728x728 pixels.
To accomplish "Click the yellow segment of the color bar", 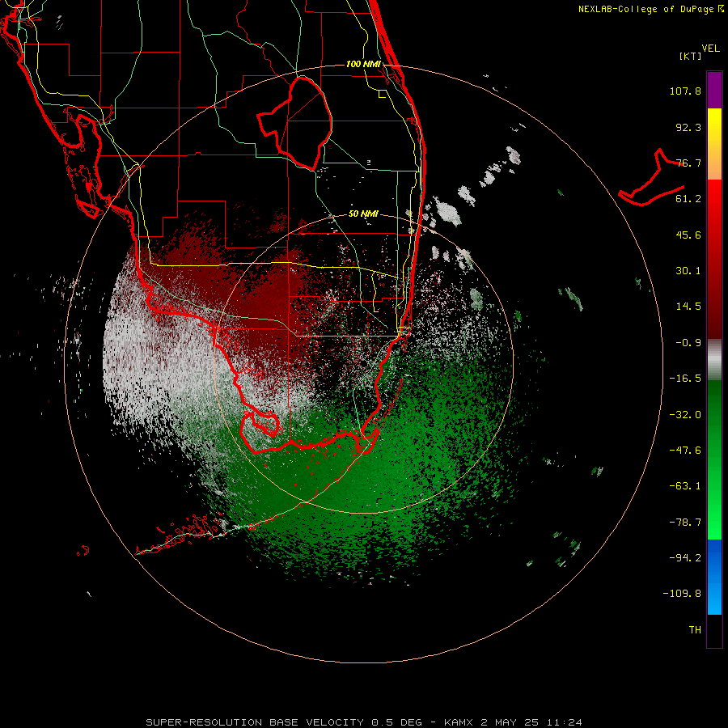I will tap(714, 126).
